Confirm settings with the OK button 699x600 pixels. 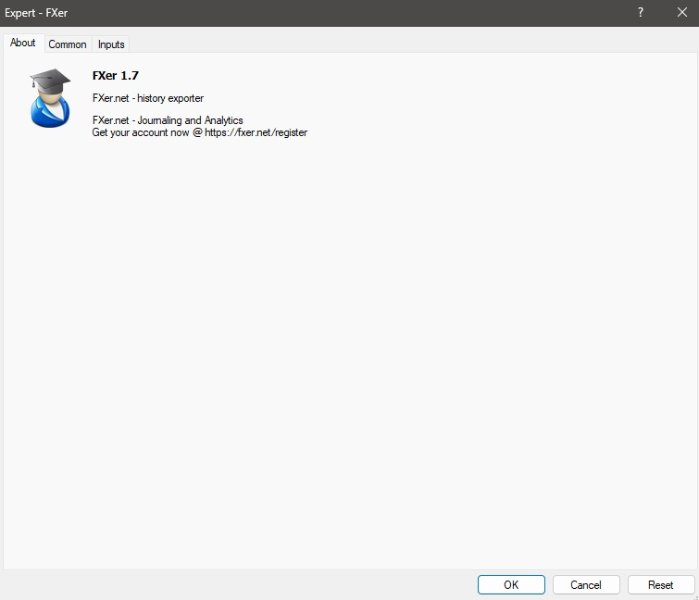511,584
